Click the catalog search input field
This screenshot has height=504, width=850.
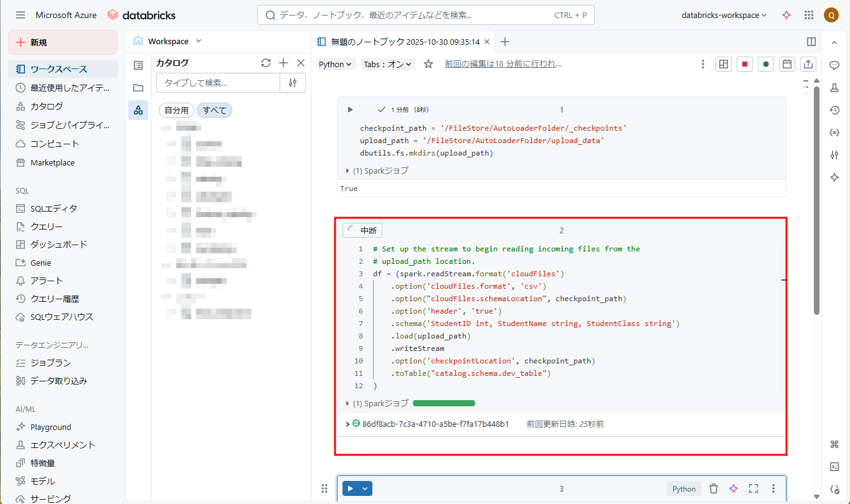[x=218, y=83]
